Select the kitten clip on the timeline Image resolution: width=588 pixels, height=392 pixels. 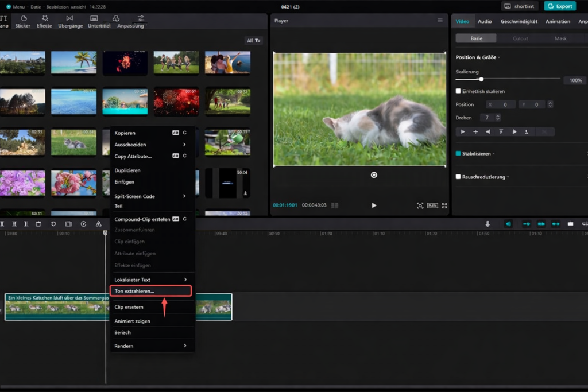tap(118, 307)
